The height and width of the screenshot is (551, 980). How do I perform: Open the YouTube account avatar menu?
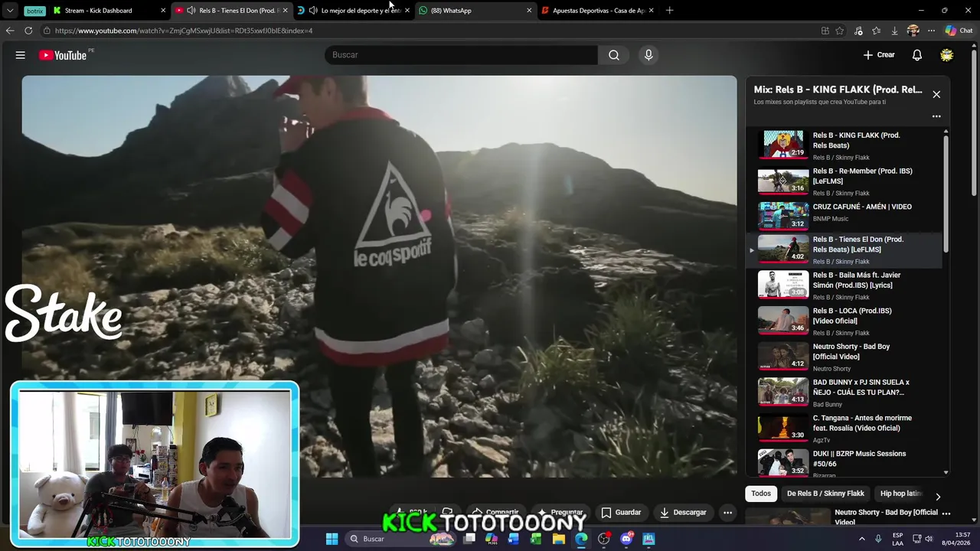pyautogui.click(x=947, y=55)
